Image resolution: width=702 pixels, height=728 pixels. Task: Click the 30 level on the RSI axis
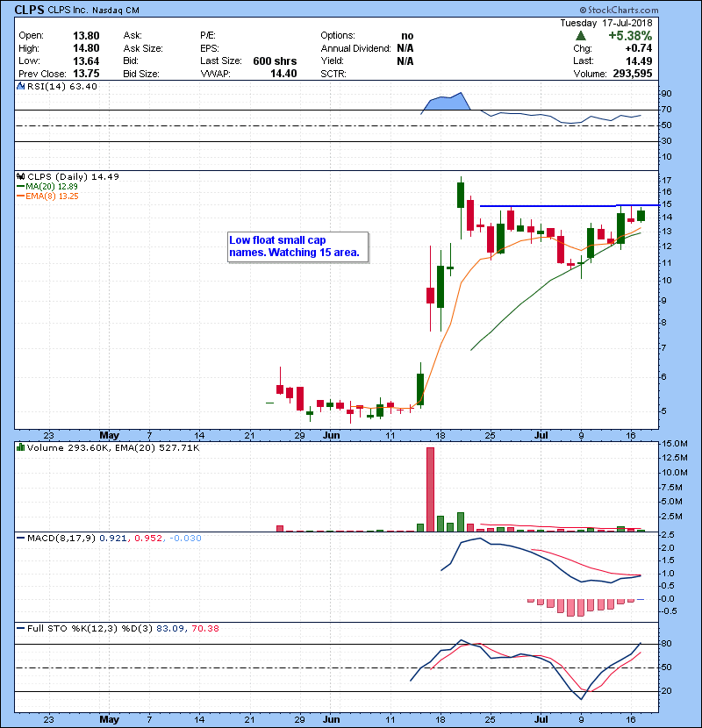tap(666, 140)
